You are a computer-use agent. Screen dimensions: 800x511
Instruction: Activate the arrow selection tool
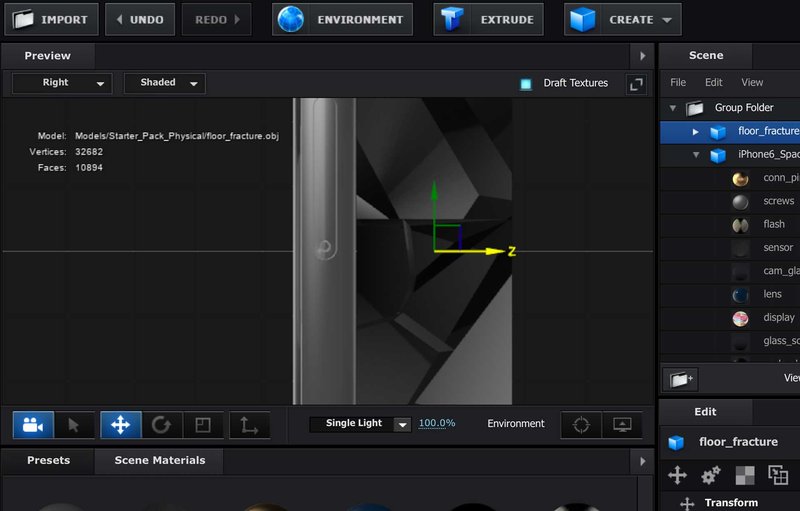pyautogui.click(x=73, y=425)
